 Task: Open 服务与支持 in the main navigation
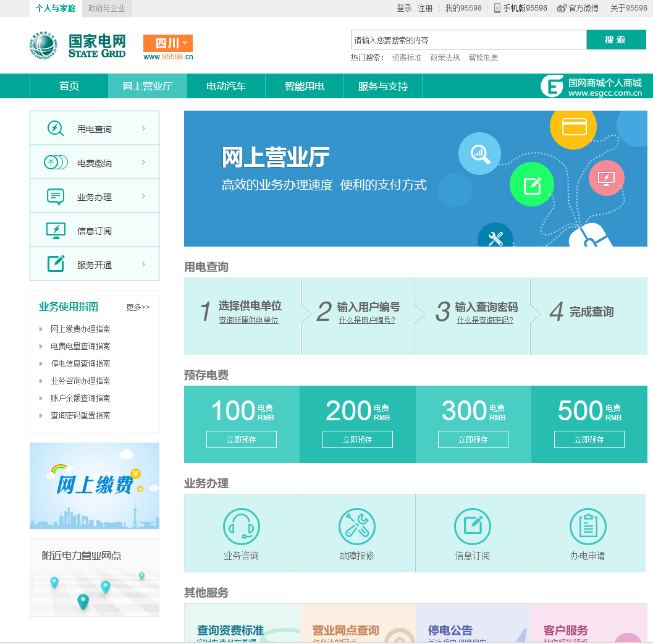click(383, 87)
